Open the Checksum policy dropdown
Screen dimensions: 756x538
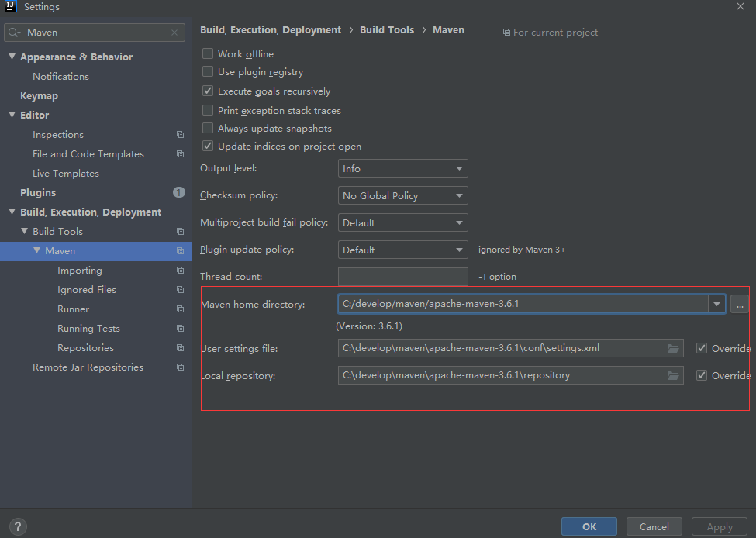403,195
